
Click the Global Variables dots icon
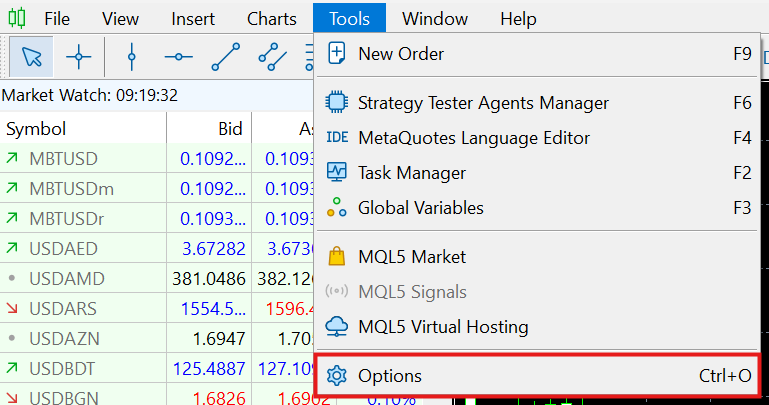click(x=336, y=207)
